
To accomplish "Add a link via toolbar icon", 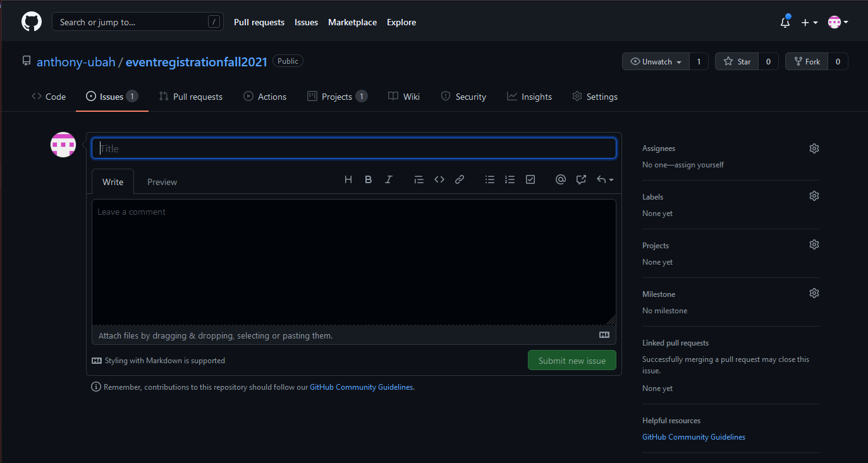I will [460, 180].
